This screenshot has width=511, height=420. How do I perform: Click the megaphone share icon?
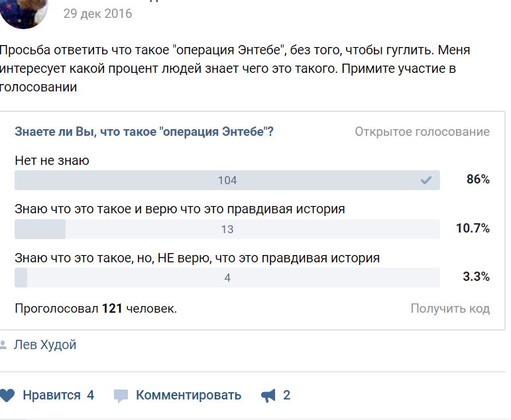(x=268, y=395)
